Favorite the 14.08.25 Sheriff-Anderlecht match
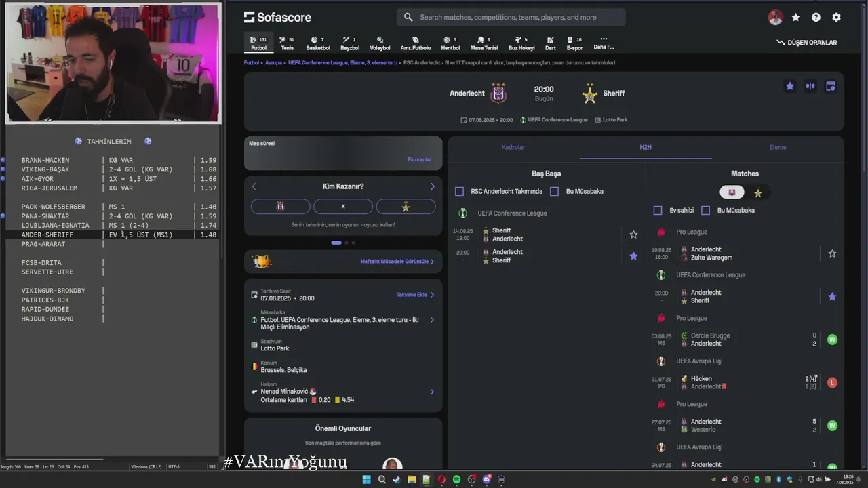This screenshot has width=868, height=488. [x=633, y=235]
